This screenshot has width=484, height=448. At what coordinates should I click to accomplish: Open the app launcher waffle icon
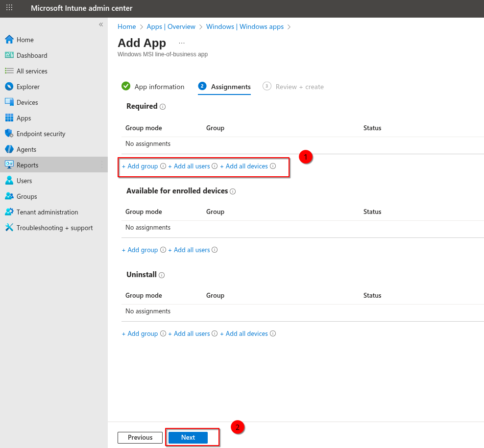pyautogui.click(x=9, y=8)
